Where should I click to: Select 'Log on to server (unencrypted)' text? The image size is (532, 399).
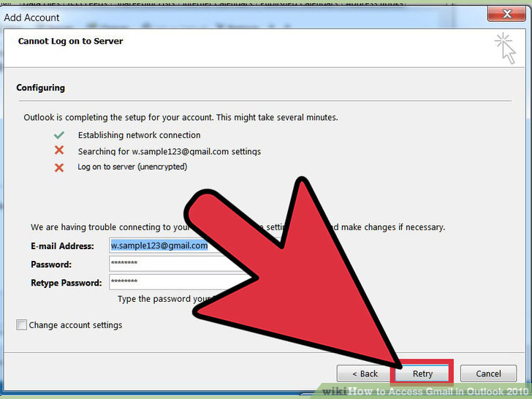132,167
